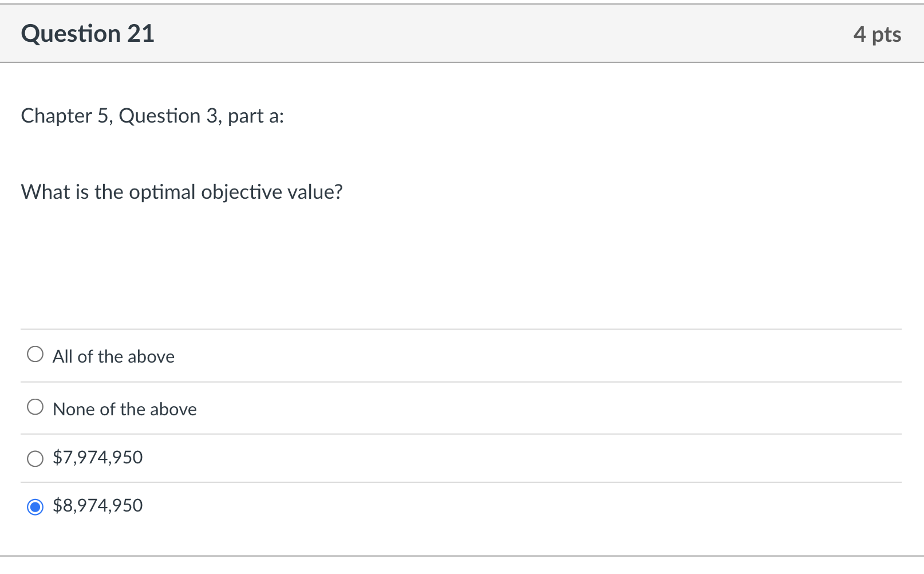The width and height of the screenshot is (924, 574).
Task: Click the $8,974,950 answer label
Action: point(97,506)
